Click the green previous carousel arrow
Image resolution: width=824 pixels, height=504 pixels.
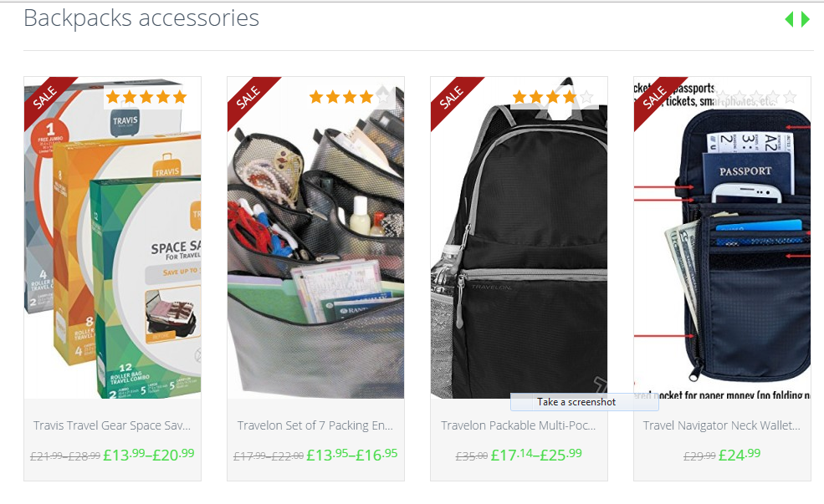(789, 19)
